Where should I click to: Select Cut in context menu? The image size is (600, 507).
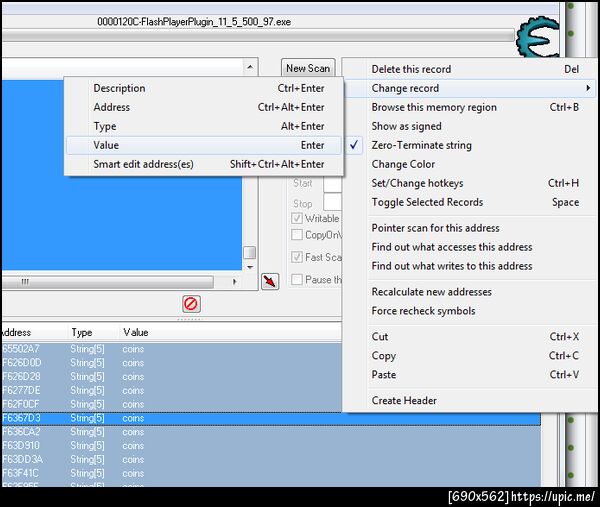pyautogui.click(x=470, y=336)
